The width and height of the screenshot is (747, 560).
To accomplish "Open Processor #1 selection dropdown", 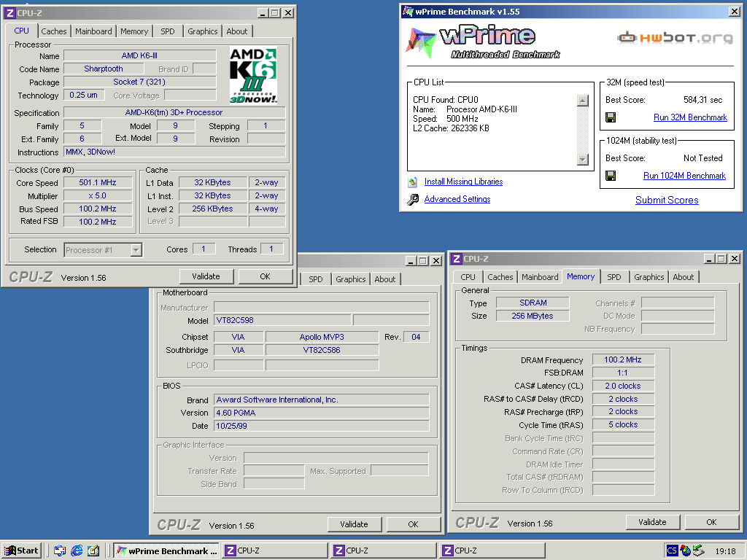I will pyautogui.click(x=136, y=250).
